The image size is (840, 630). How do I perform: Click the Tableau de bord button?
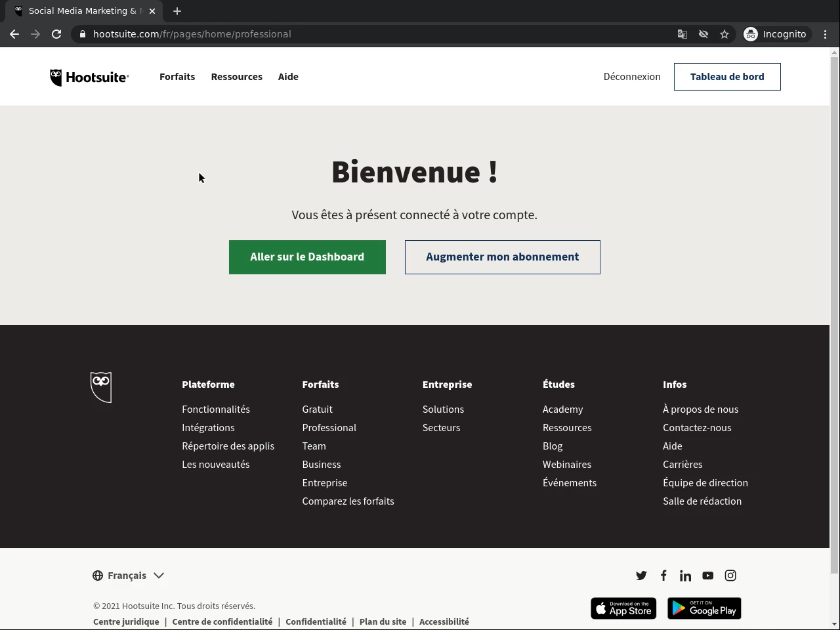pyautogui.click(x=727, y=77)
